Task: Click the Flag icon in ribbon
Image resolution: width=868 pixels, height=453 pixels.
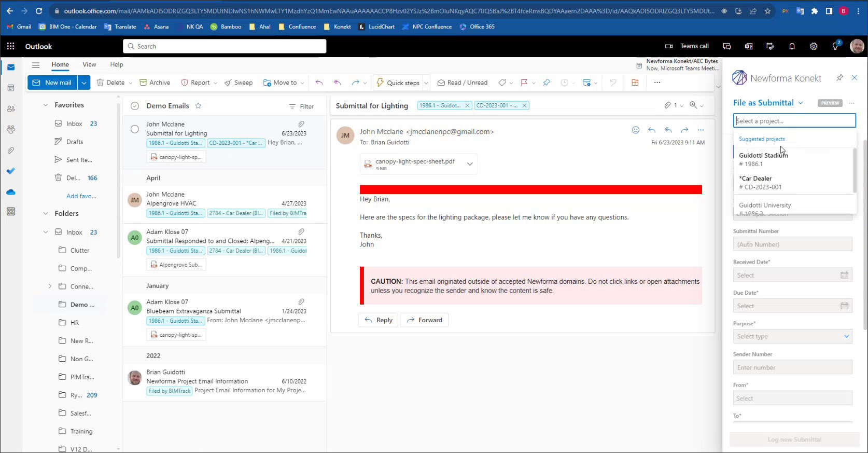Action: click(524, 83)
